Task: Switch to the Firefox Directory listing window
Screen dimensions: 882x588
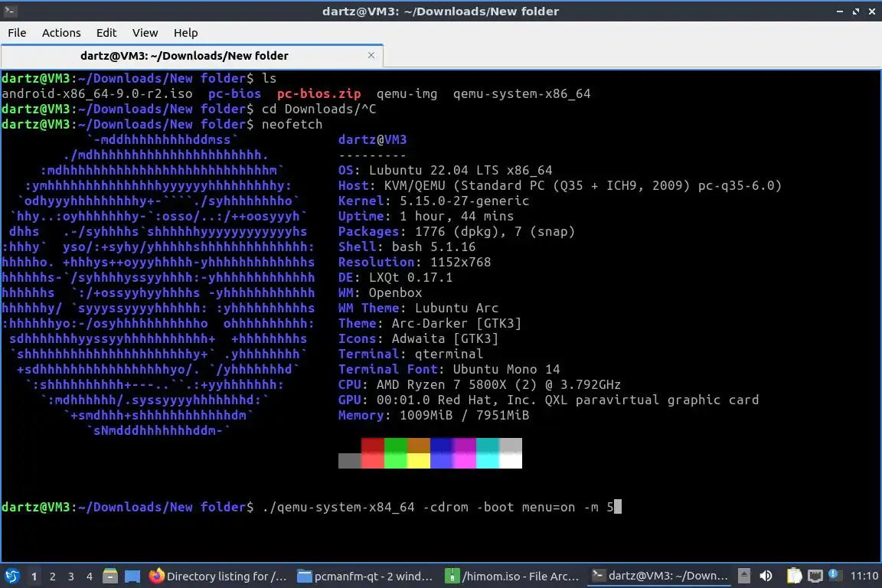Action: [218, 576]
